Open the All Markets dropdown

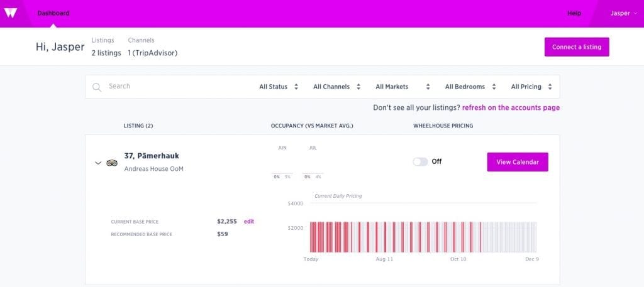tap(402, 87)
